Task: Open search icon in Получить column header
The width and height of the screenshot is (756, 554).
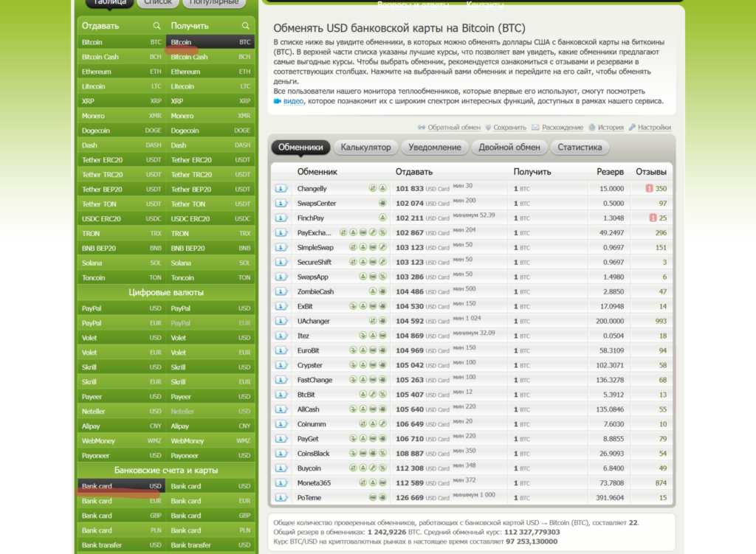Action: coord(245,26)
